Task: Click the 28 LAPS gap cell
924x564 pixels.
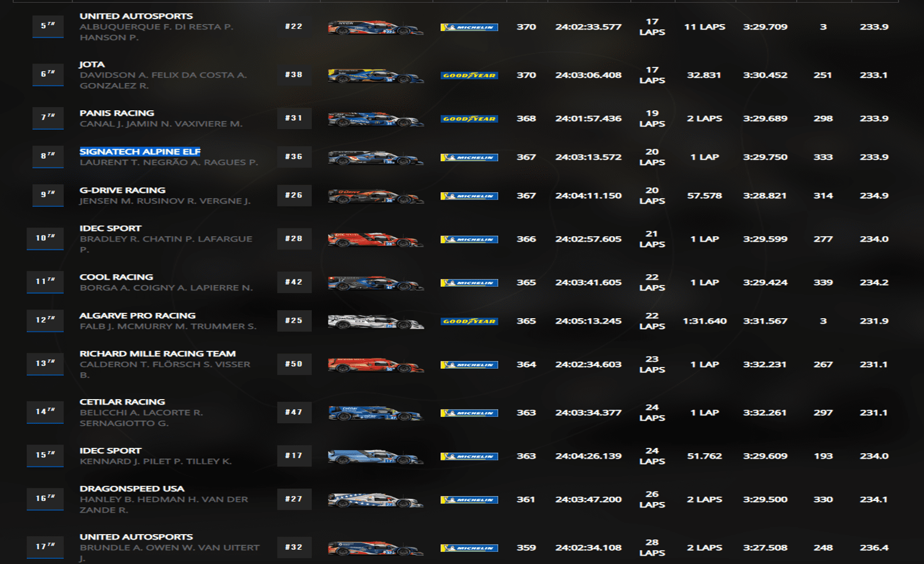Action: pos(652,548)
